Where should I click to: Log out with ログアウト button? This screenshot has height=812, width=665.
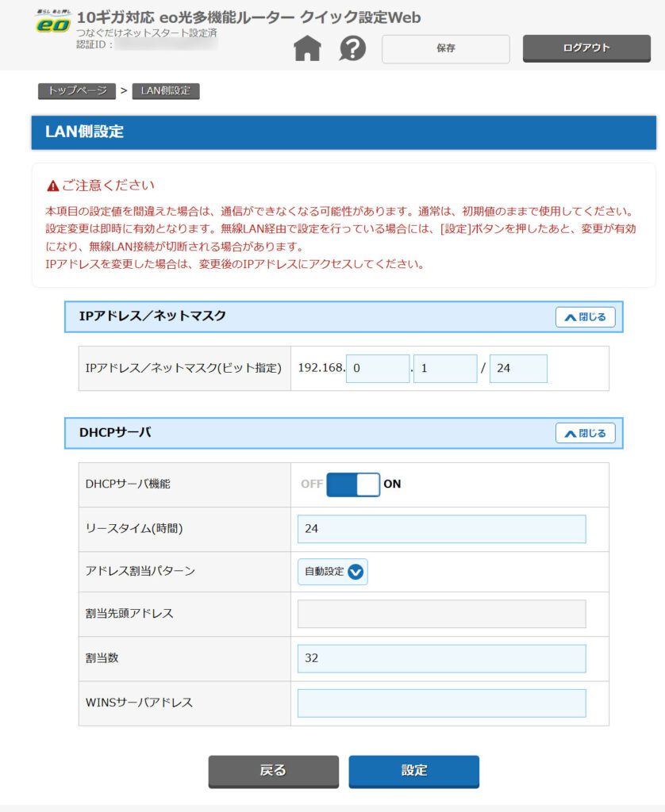click(586, 48)
